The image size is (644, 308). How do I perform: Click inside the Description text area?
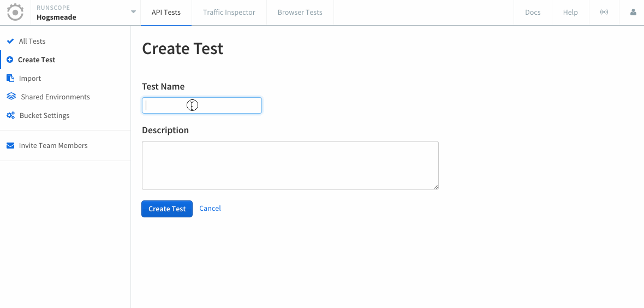[x=290, y=165]
